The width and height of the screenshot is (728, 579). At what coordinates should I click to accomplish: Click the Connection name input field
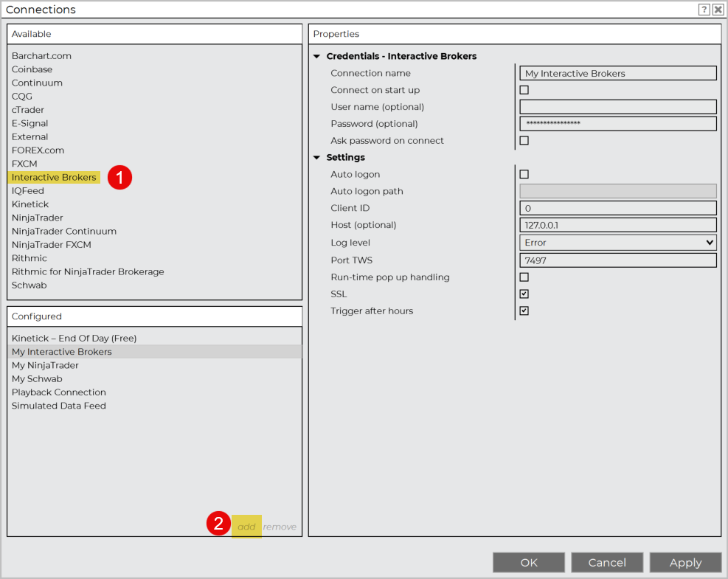[617, 73]
